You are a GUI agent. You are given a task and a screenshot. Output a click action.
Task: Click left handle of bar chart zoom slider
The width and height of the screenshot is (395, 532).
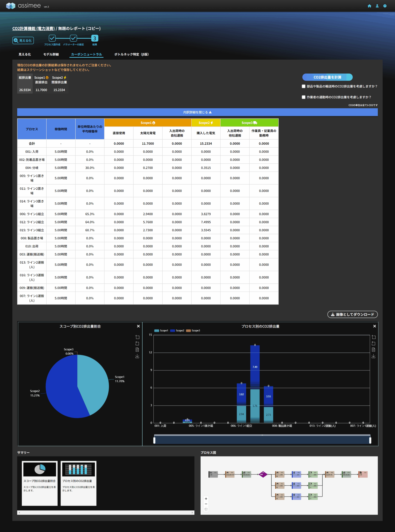154,440
